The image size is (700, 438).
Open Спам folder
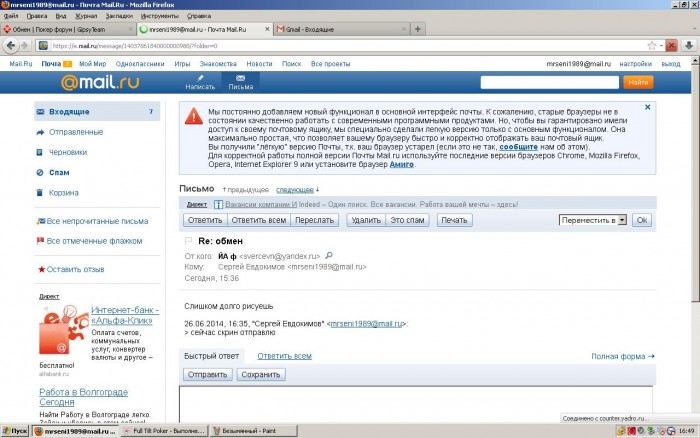tap(59, 172)
